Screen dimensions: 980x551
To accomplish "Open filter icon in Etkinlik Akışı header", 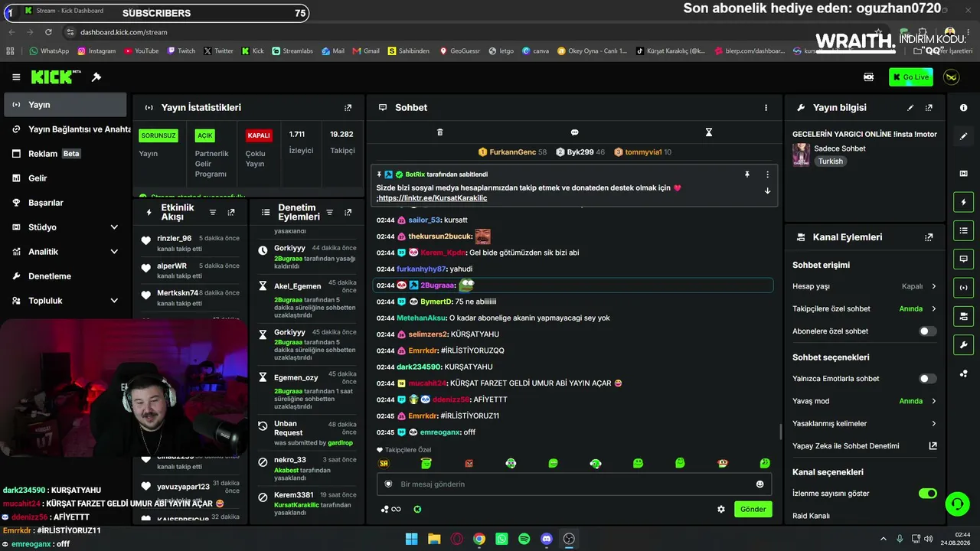I will (213, 212).
